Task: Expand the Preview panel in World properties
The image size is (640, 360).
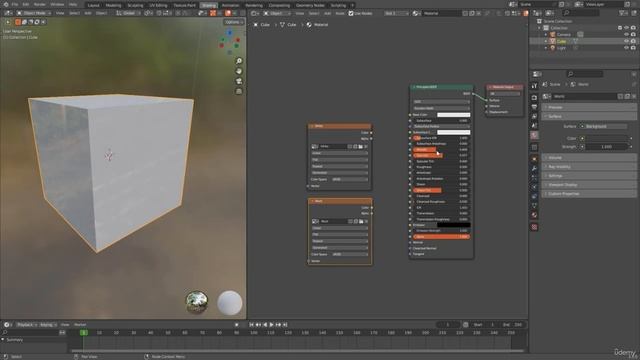Action: [590, 107]
